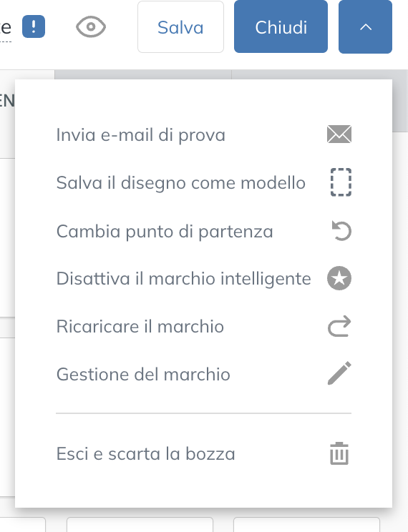Click the dashed rectangle template icon
Screen dimensions: 408x532
point(341,182)
